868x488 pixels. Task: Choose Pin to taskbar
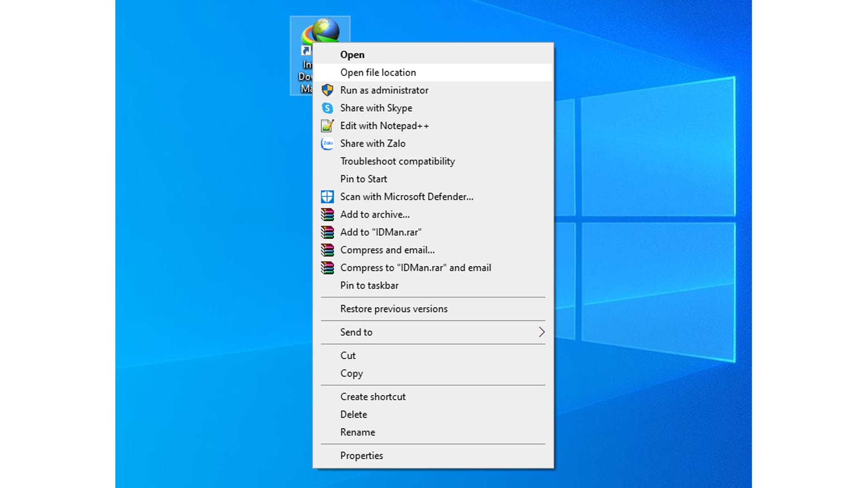pos(369,286)
